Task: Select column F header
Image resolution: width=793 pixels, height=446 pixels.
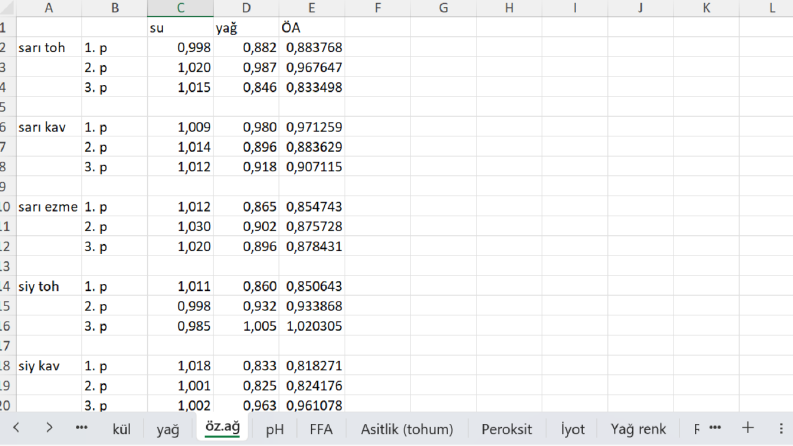Action: point(378,8)
